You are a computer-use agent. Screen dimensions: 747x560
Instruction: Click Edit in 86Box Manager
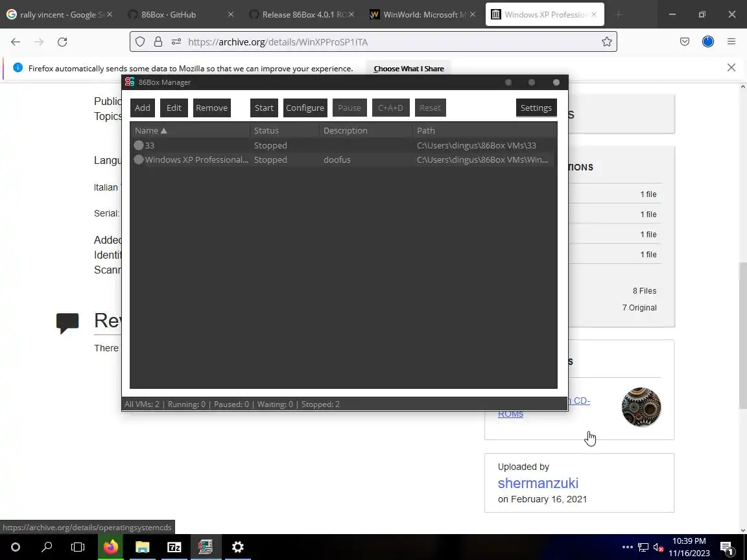pyautogui.click(x=174, y=108)
